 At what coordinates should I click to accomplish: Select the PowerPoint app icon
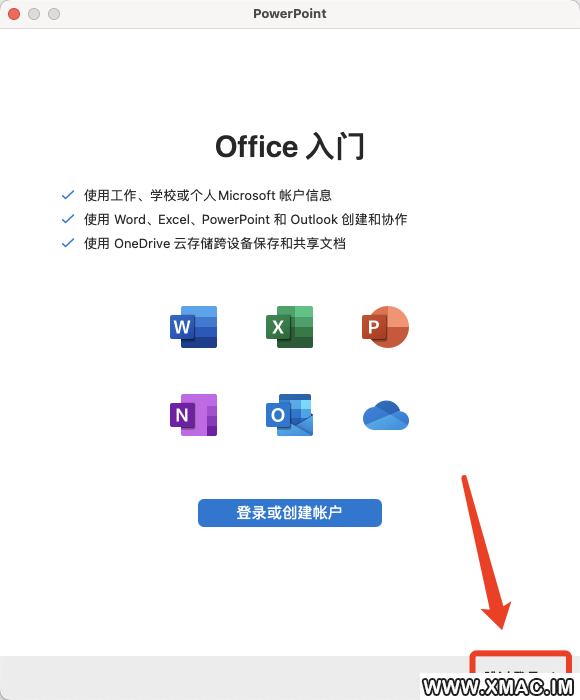pos(385,327)
